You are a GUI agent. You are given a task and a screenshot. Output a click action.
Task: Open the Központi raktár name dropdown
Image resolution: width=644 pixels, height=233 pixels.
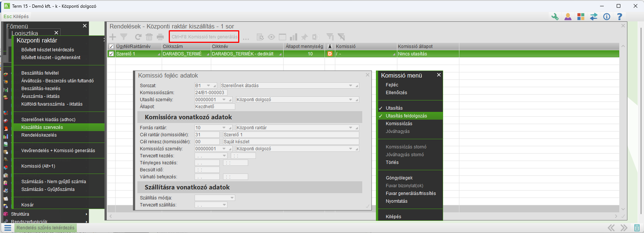351,128
